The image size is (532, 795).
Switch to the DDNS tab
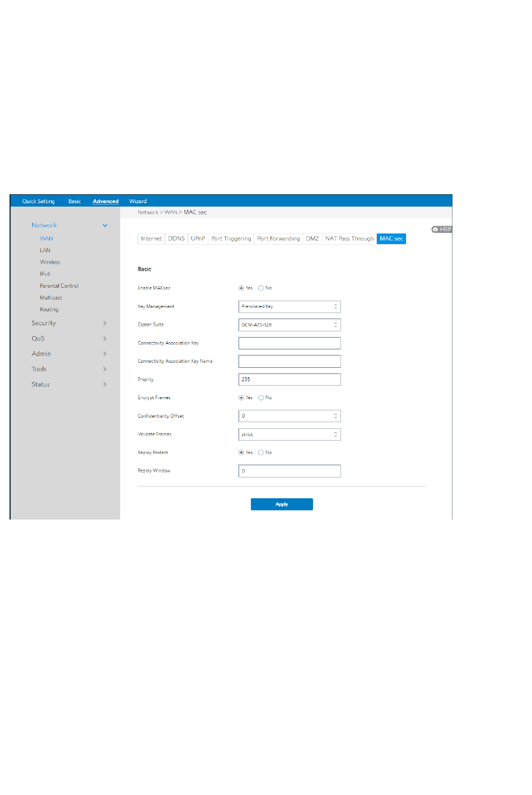click(x=176, y=239)
